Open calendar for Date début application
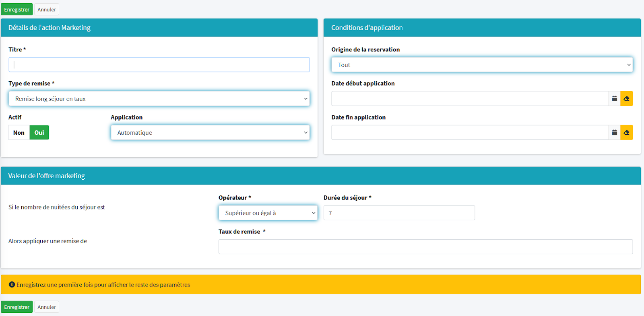This screenshot has height=316, width=644. [614, 98]
